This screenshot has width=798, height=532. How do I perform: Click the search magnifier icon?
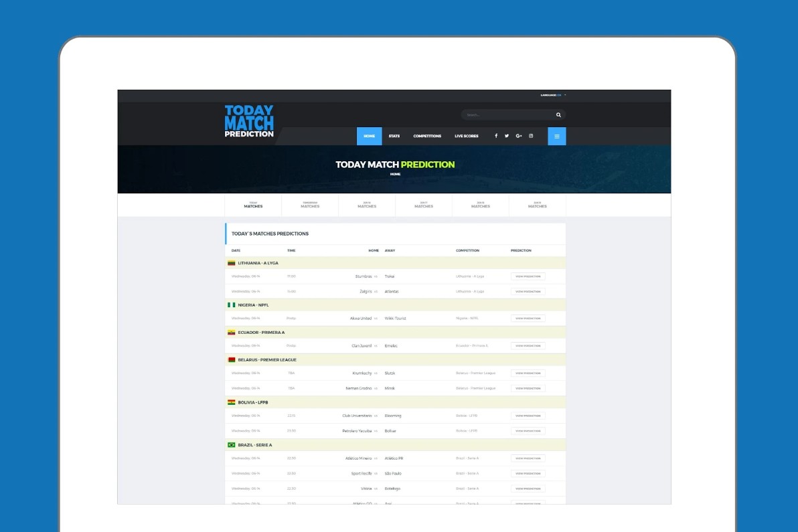pos(558,115)
